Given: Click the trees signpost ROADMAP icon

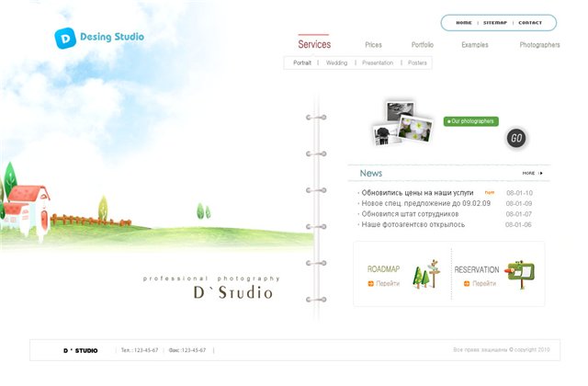Looking at the screenshot, I should click(426, 274).
